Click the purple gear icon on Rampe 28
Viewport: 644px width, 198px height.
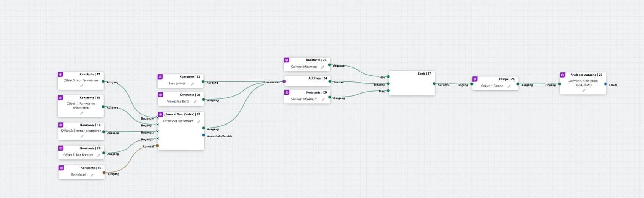475,79
